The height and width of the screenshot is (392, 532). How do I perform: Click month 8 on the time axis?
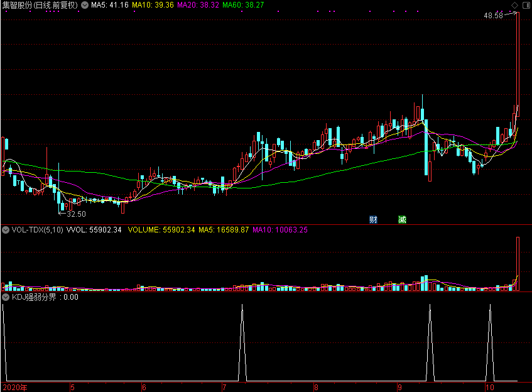[x=316, y=387]
